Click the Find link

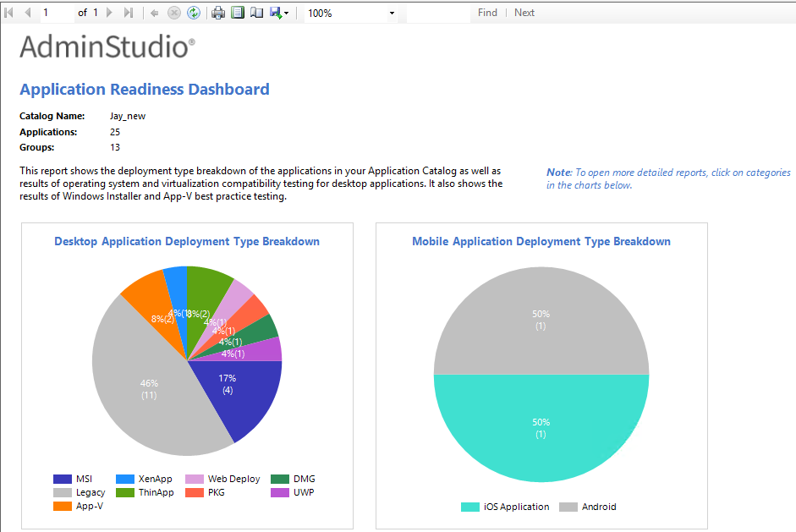[487, 13]
